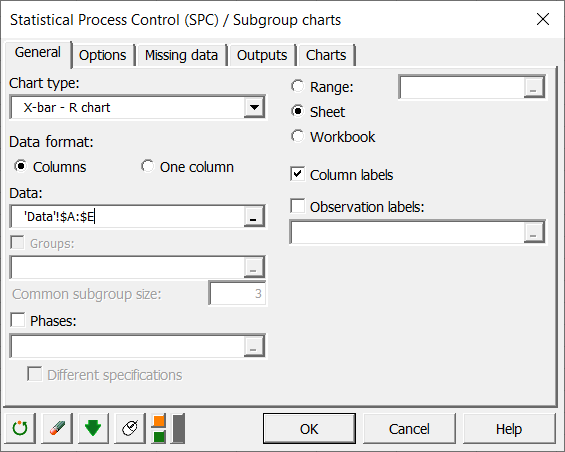Screen dimensions: 565x452
Task: Click the OK button
Action: pos(309,429)
